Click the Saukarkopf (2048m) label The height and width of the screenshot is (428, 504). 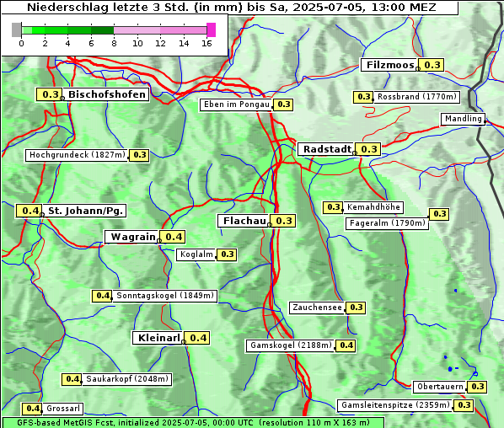coord(126,379)
